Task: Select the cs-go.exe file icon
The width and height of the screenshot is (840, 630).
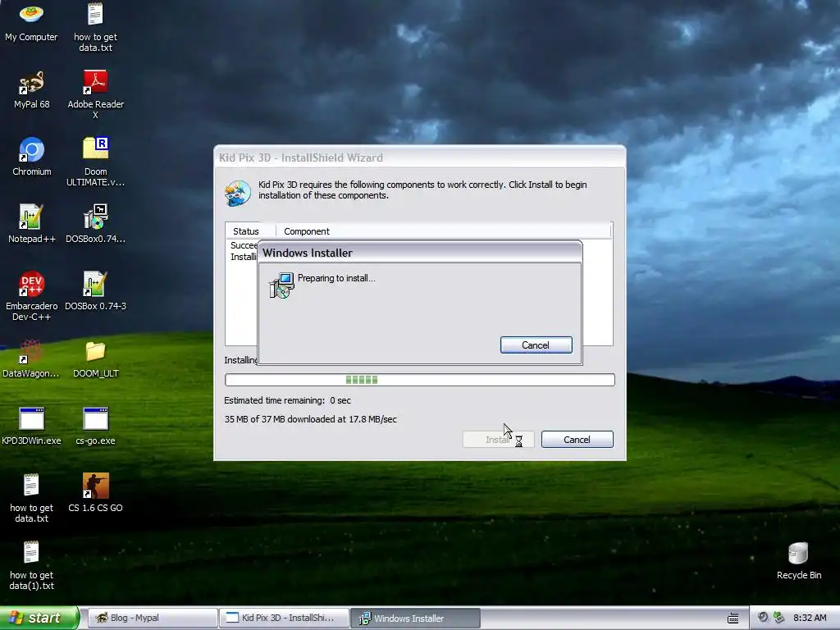Action: 95,427
